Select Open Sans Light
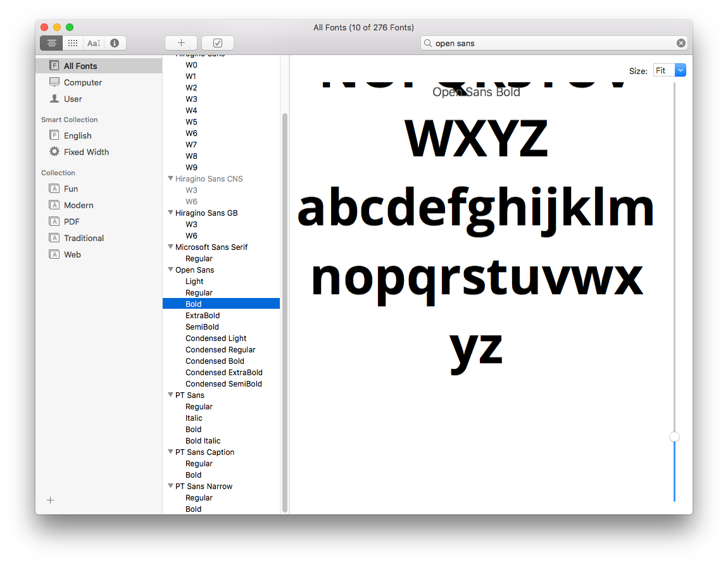Screen dimensions: 728x565 [x=221, y=282]
